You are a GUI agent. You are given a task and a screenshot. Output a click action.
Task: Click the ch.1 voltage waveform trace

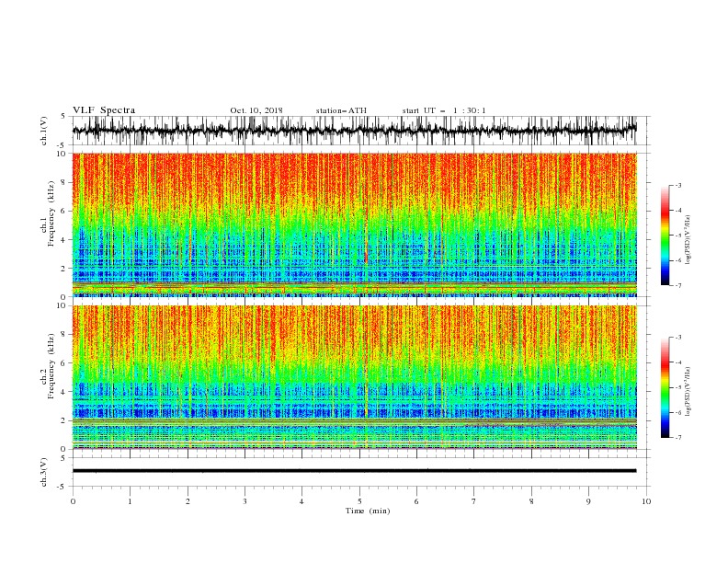click(x=354, y=130)
